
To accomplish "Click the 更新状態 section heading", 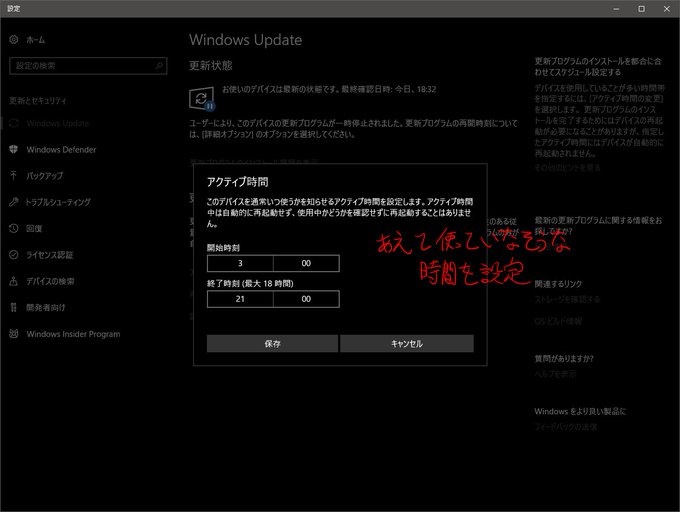I will click(211, 65).
